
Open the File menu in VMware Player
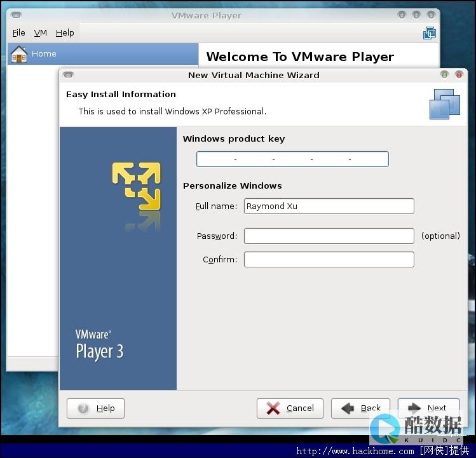pos(19,32)
